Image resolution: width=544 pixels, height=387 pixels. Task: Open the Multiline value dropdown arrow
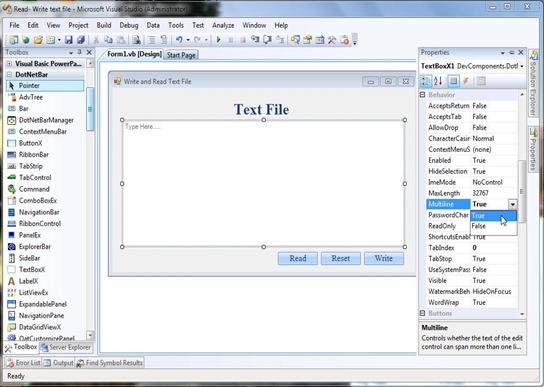pos(512,204)
